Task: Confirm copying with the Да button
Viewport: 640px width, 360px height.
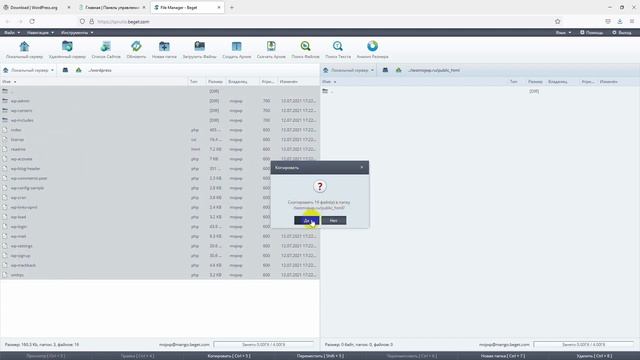Action: click(x=307, y=220)
